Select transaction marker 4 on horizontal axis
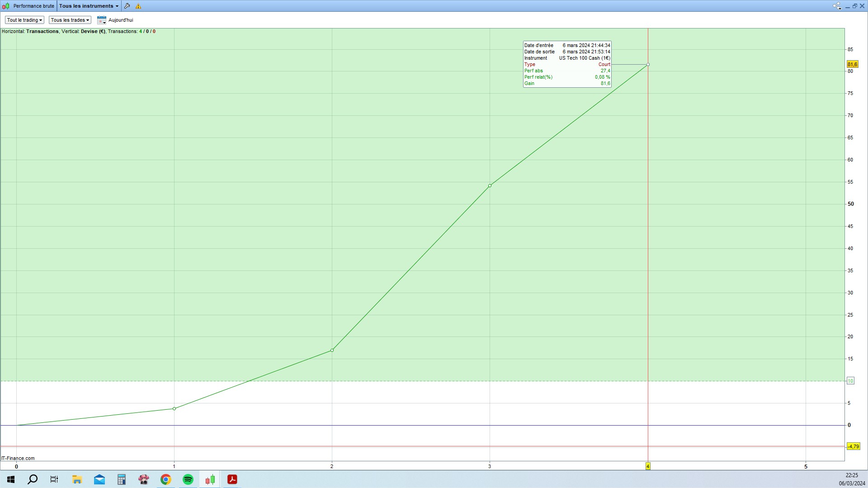 click(x=648, y=466)
